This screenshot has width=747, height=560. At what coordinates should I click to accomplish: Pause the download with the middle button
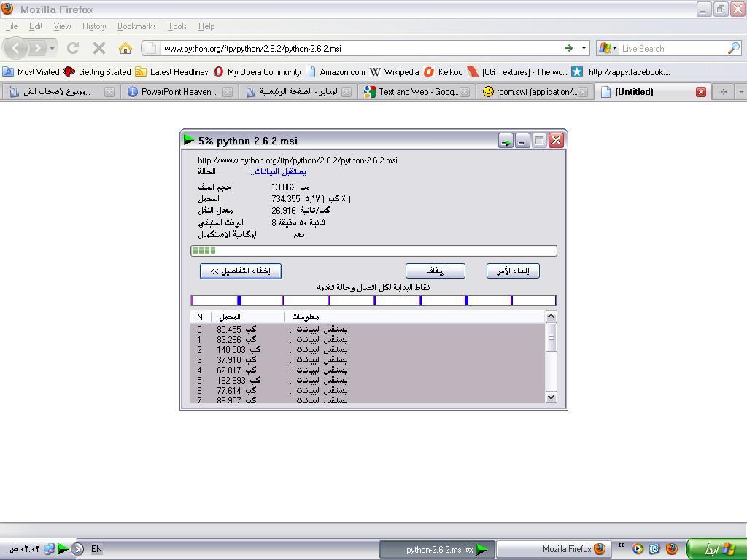pos(436,271)
